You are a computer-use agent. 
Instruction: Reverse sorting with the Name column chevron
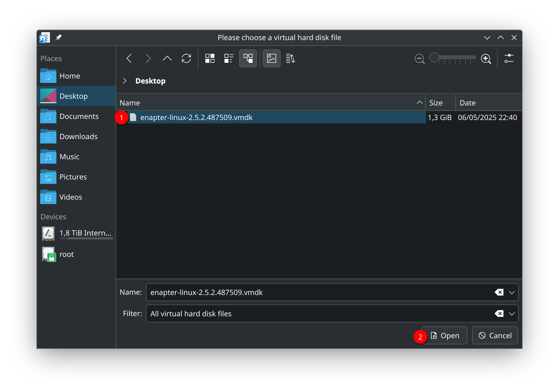click(419, 102)
